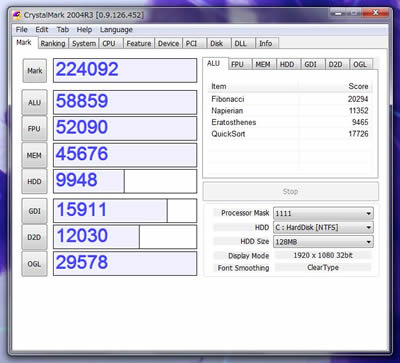Image resolution: width=400 pixels, height=363 pixels.
Task: Click the ALU score 58859
Action: click(x=125, y=102)
